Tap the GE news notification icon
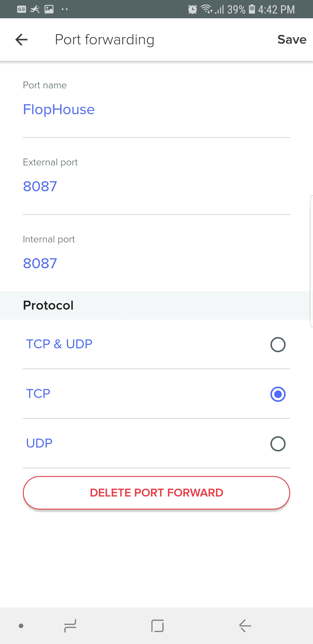Viewport: 313px width, 644px height. [22, 9]
